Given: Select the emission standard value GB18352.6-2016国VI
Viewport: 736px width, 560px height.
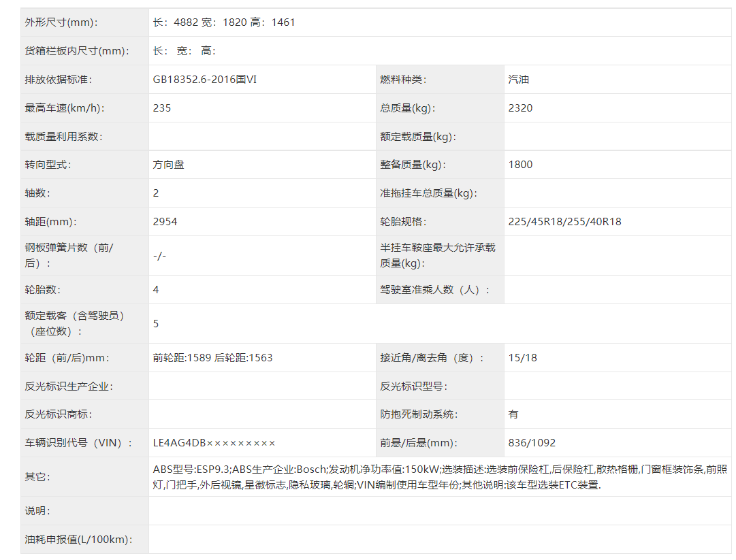Looking at the screenshot, I should [205, 80].
